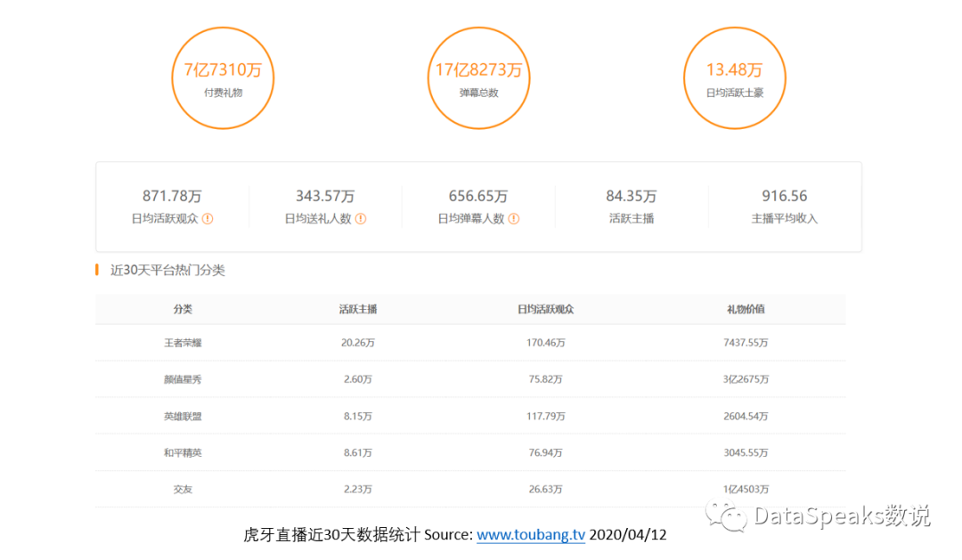Viewport: 962px width, 560px height.
Task: Select the 343.57万 gift senders value
Action: (x=325, y=196)
